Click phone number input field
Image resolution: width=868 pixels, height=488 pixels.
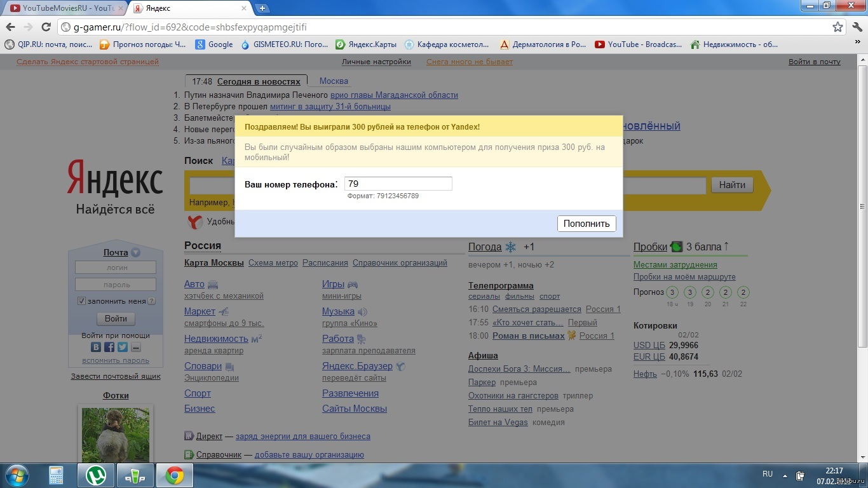(398, 184)
